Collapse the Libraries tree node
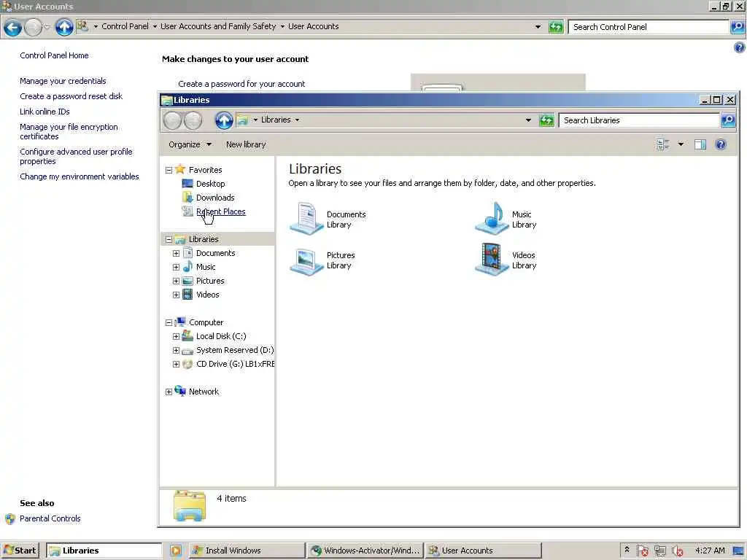The width and height of the screenshot is (747, 560). pyautogui.click(x=169, y=239)
